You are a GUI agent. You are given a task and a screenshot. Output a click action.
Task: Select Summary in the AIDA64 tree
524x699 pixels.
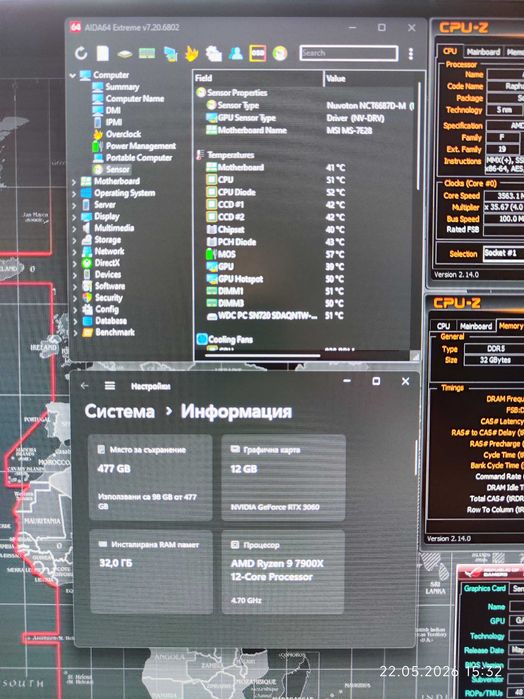122,87
